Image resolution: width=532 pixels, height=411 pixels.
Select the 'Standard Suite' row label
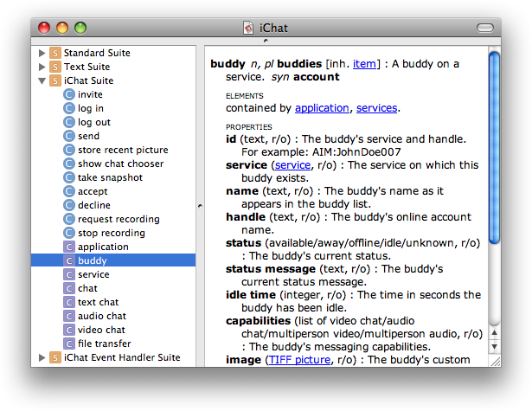pos(97,53)
